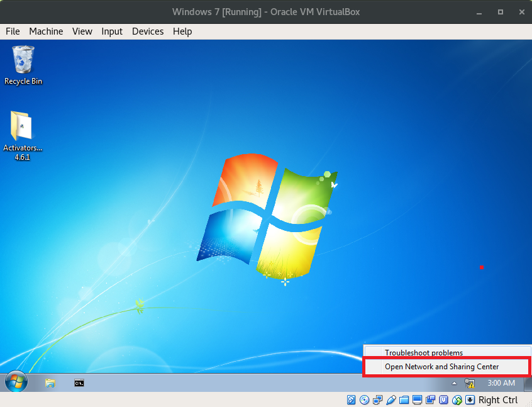532x407 pixels.
Task: Click the display monitor status icon
Action: 418,400
